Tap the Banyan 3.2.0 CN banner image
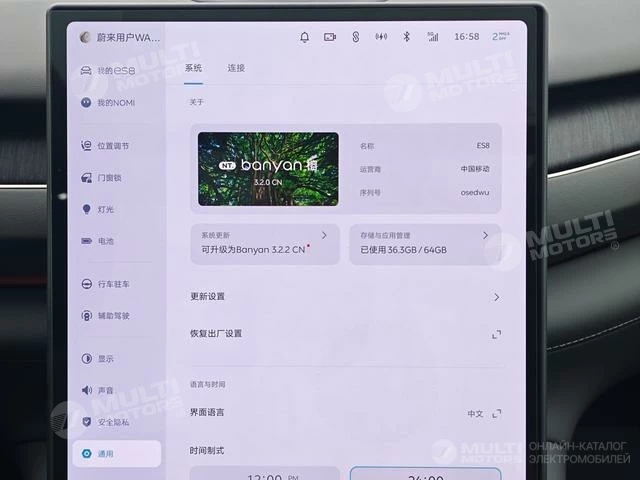The width and height of the screenshot is (640, 480). 268,169
